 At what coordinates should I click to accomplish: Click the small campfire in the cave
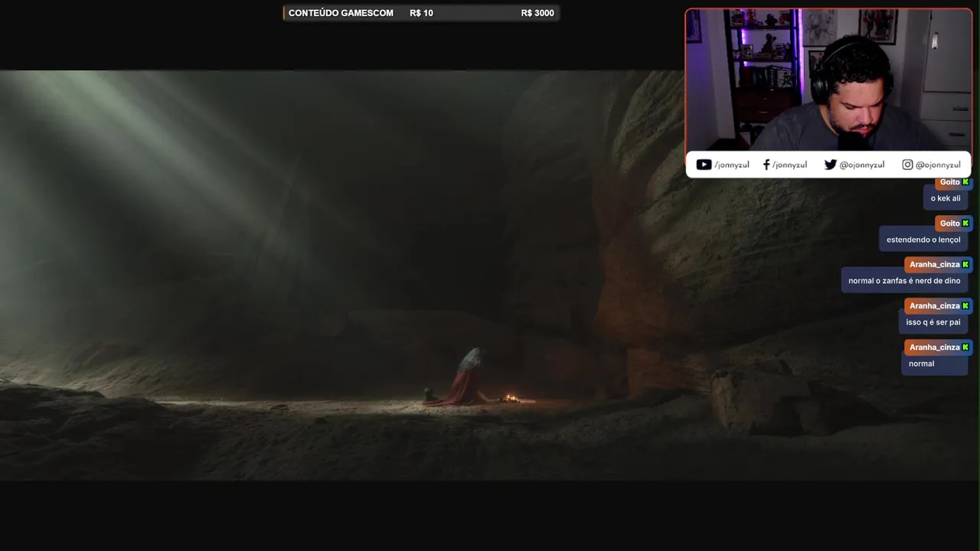(x=511, y=398)
